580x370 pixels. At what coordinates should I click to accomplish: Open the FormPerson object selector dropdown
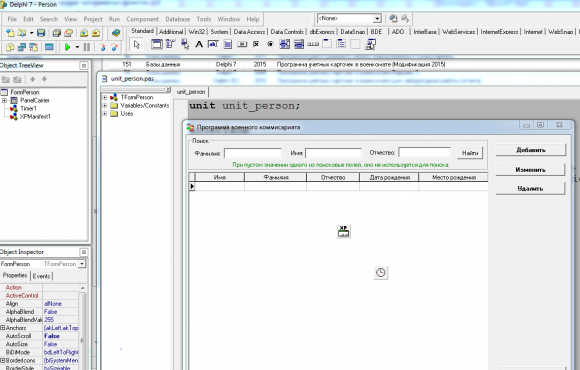tap(82, 264)
